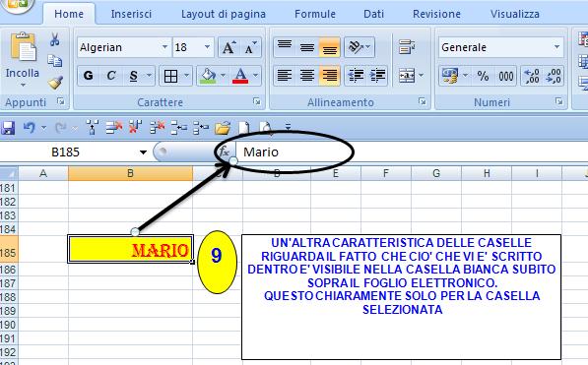Create new blank document icon
Viewport: 588px width, 365px height.
[243, 128]
